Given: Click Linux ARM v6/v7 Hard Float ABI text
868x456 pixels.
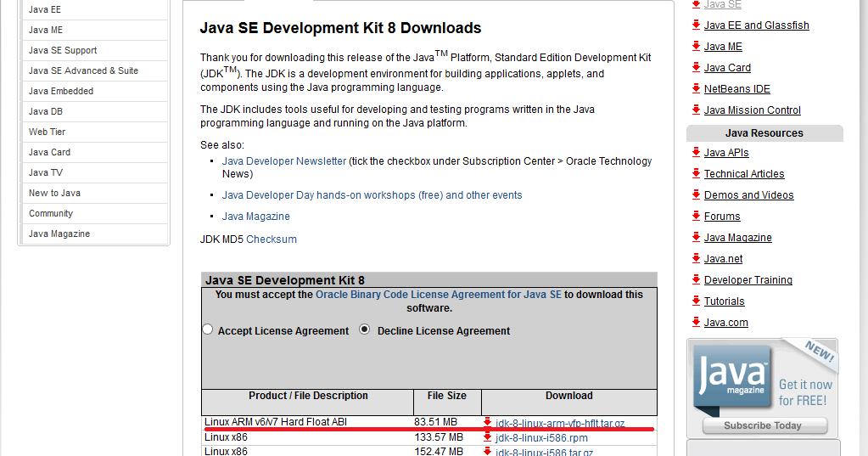Looking at the screenshot, I should (275, 422).
